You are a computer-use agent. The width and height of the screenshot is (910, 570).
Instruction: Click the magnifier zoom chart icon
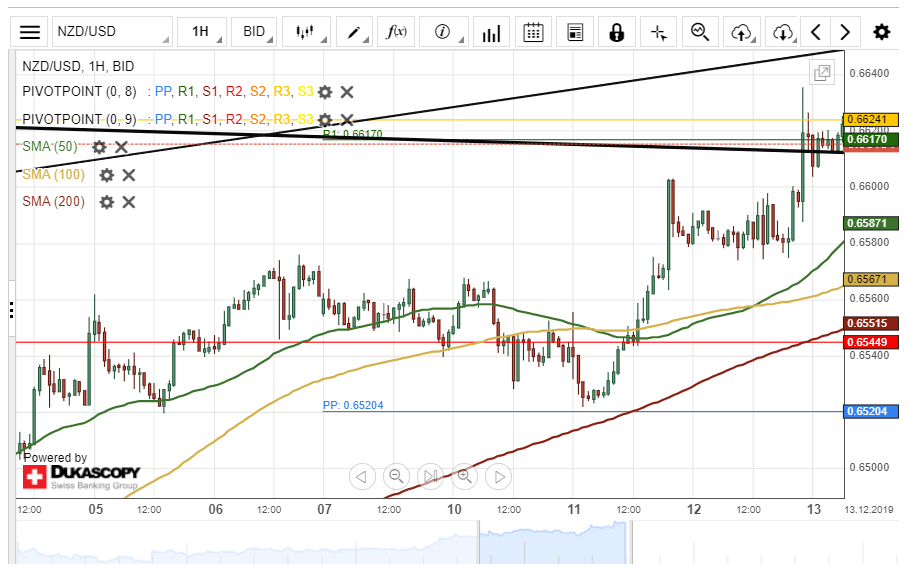[x=700, y=32]
